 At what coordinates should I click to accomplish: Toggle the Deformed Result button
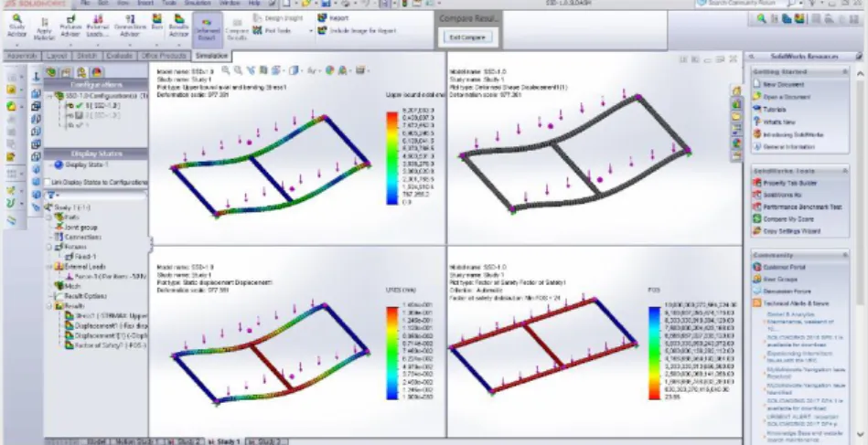[207, 29]
